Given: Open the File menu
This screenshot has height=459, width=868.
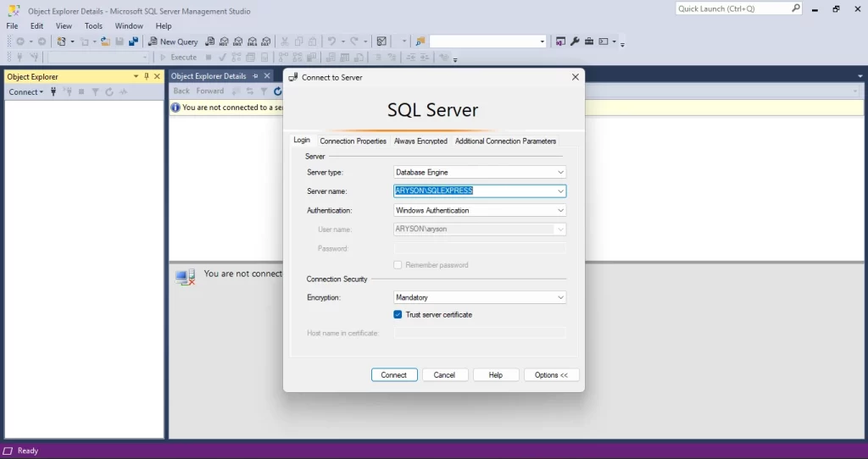Looking at the screenshot, I should pos(12,26).
